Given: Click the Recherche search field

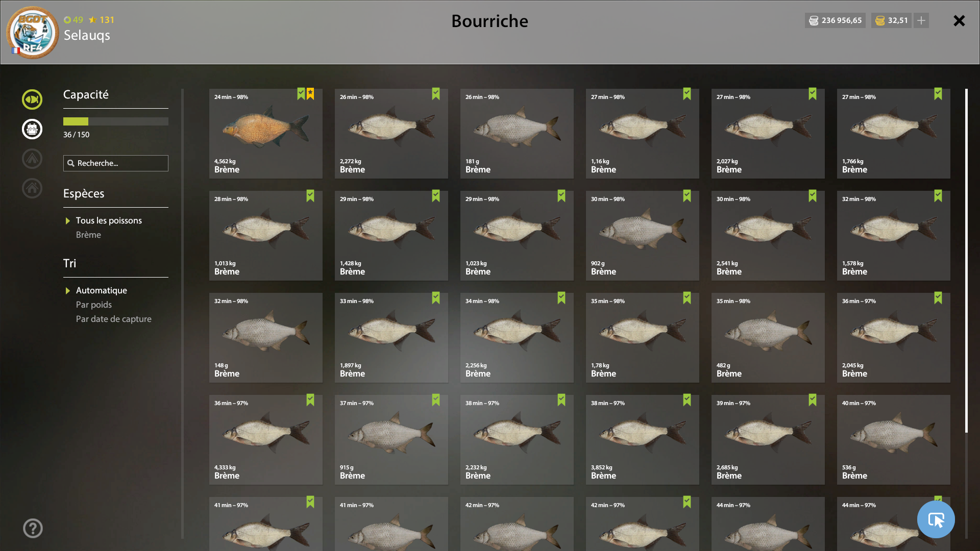Looking at the screenshot, I should [116, 163].
